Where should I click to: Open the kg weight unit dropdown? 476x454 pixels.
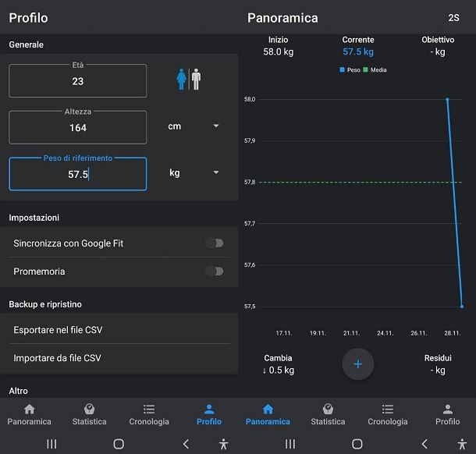coord(193,172)
